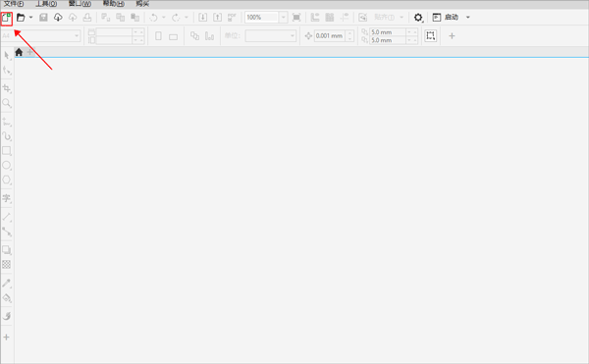589x364 pixels.
Task: Expand the open-file dropdown arrow
Action: click(30, 18)
